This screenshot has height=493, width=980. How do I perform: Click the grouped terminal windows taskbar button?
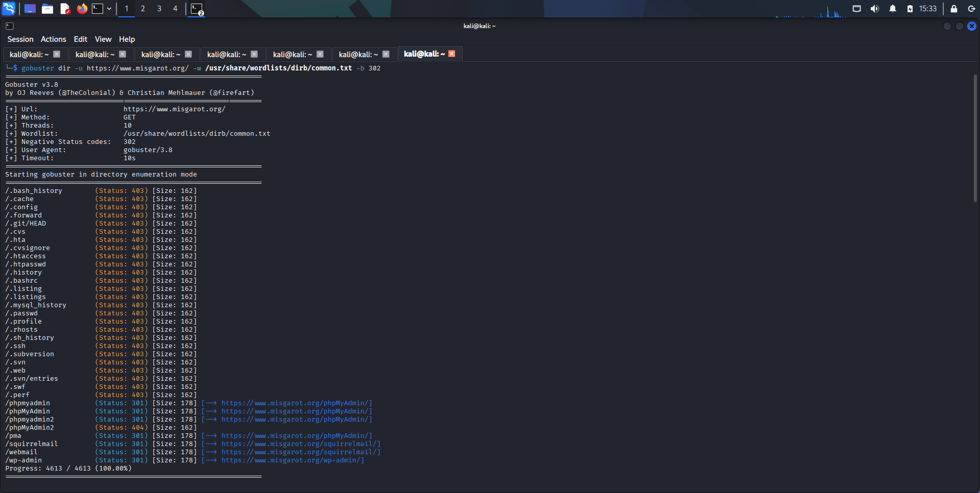(x=197, y=9)
